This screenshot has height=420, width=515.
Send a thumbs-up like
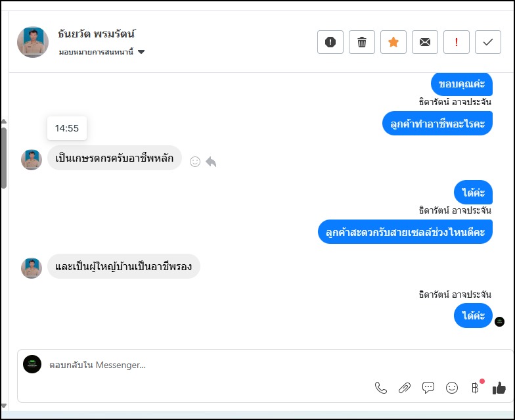click(499, 388)
